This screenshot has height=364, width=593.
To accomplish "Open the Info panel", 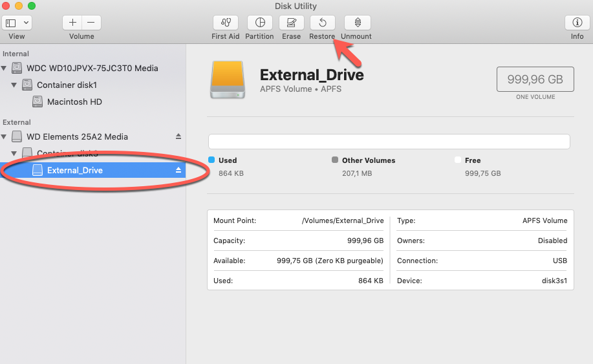I will click(x=577, y=23).
